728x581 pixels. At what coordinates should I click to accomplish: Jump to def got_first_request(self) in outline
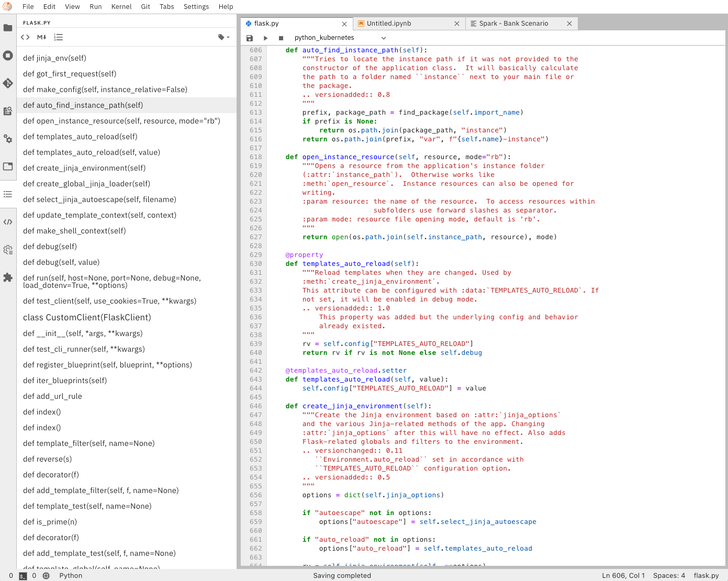(x=126, y=74)
